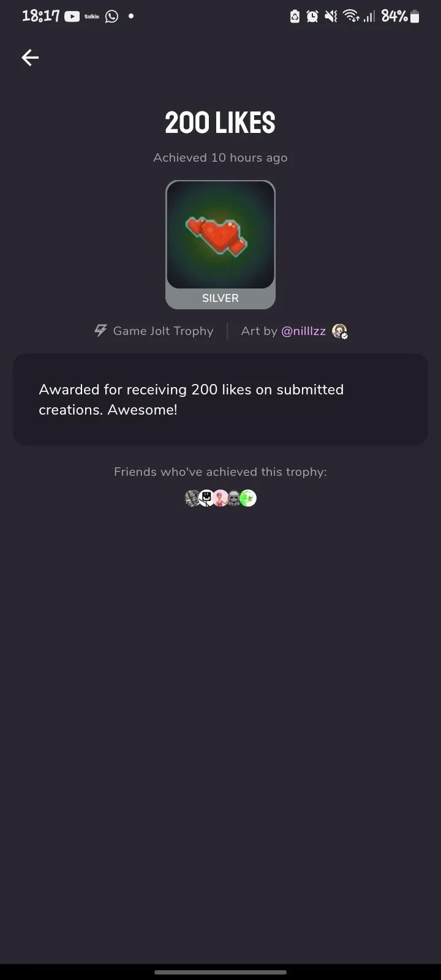Tap the trophy description text box

pyautogui.click(x=221, y=399)
